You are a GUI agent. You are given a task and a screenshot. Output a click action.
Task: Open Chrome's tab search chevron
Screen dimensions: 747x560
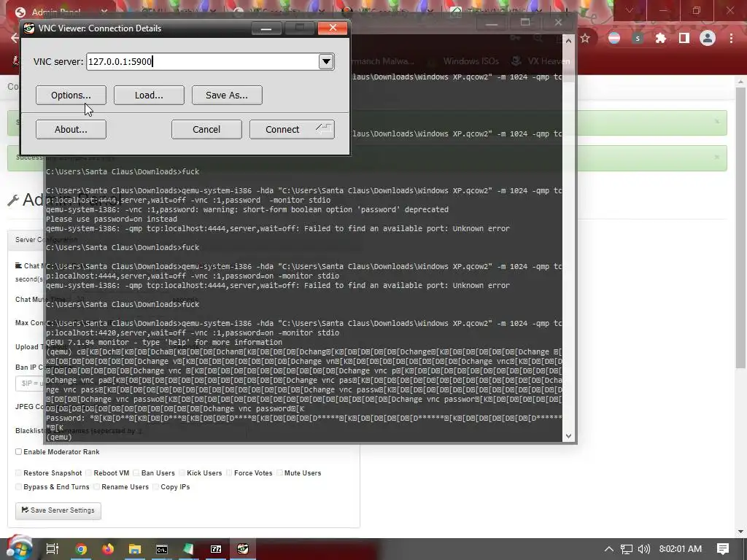pyautogui.click(x=630, y=10)
